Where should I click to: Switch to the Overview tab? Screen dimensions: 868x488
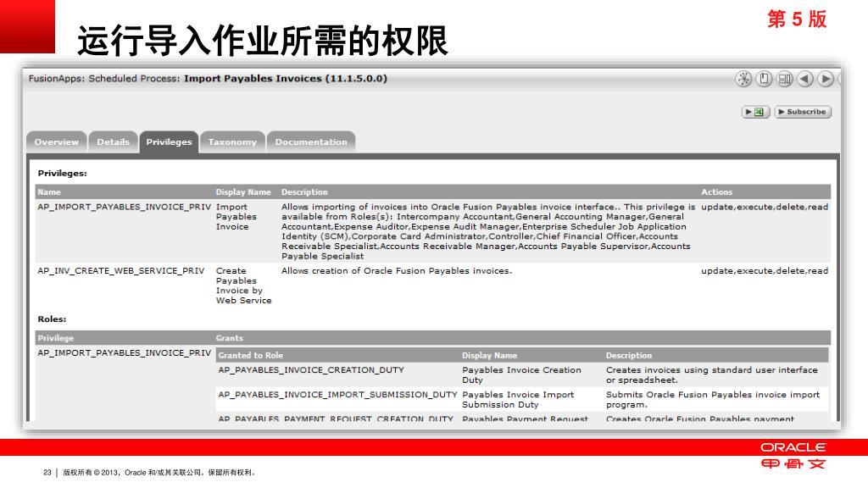[57, 142]
